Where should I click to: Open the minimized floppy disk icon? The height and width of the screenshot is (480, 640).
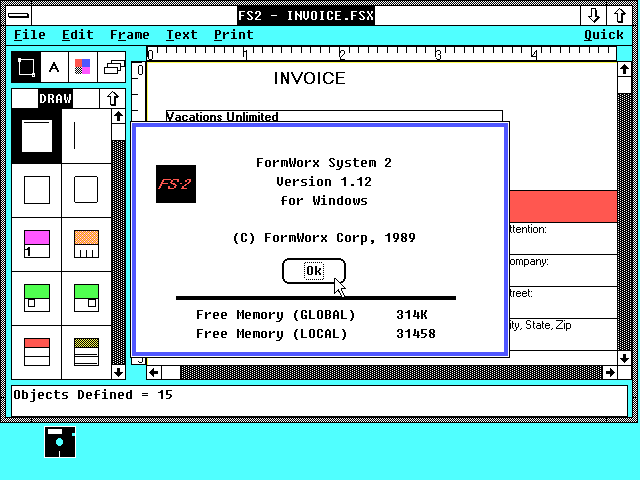click(60, 442)
